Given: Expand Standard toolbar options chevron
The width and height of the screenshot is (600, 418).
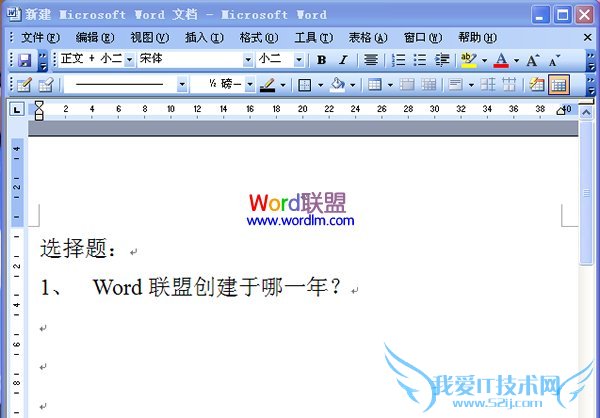Looking at the screenshot, I should [x=43, y=60].
